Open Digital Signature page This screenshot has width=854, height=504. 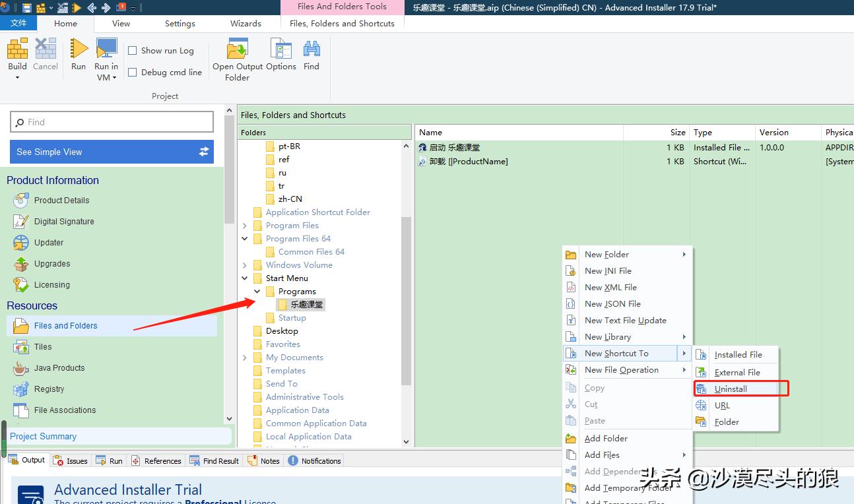pyautogui.click(x=64, y=222)
